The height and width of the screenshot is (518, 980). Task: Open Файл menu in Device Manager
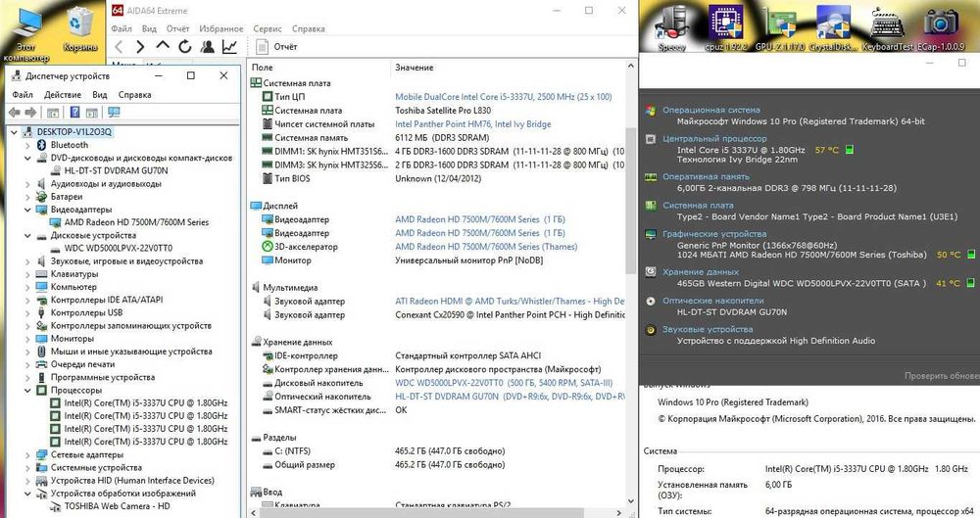[x=23, y=95]
